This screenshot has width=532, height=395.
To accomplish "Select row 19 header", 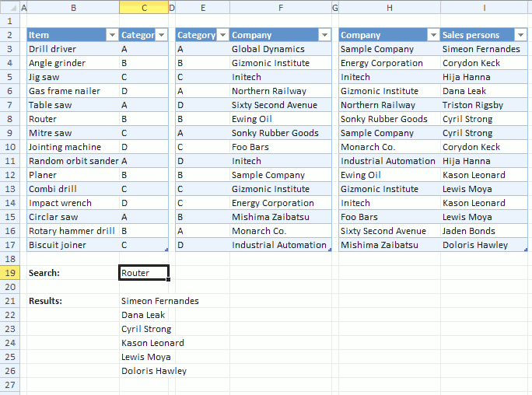I will click(10, 273).
